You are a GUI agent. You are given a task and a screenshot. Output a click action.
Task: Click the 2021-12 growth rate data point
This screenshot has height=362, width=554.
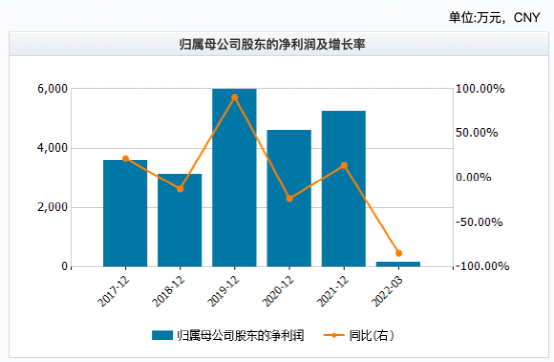(x=344, y=165)
